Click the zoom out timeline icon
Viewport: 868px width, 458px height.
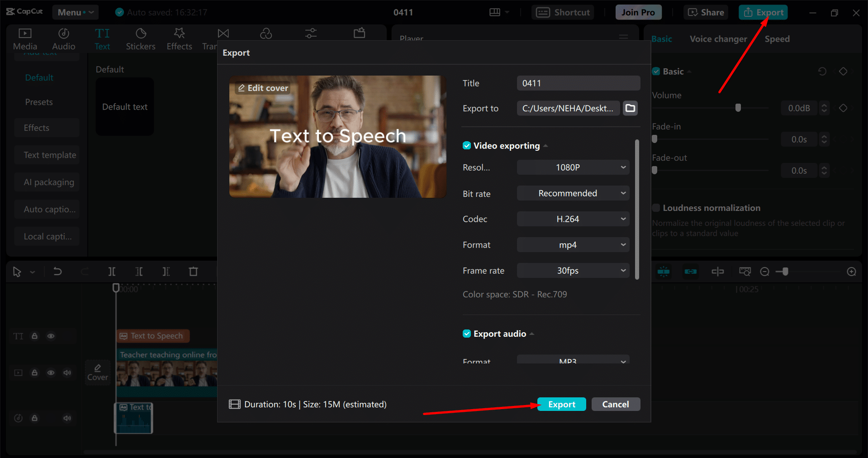(x=764, y=272)
